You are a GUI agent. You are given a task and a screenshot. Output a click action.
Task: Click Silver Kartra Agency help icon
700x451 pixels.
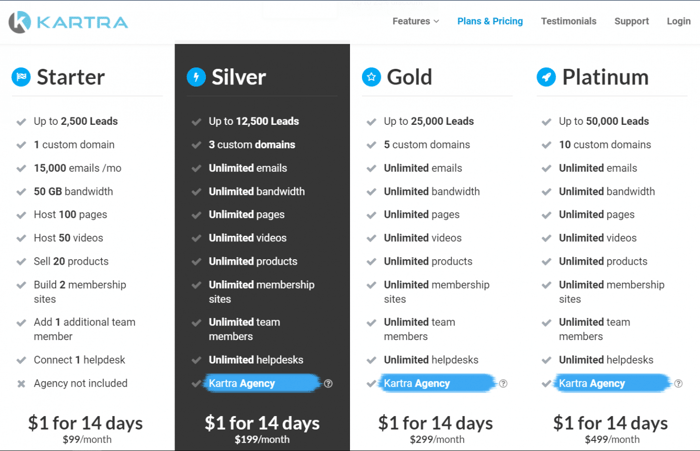pos(328,384)
